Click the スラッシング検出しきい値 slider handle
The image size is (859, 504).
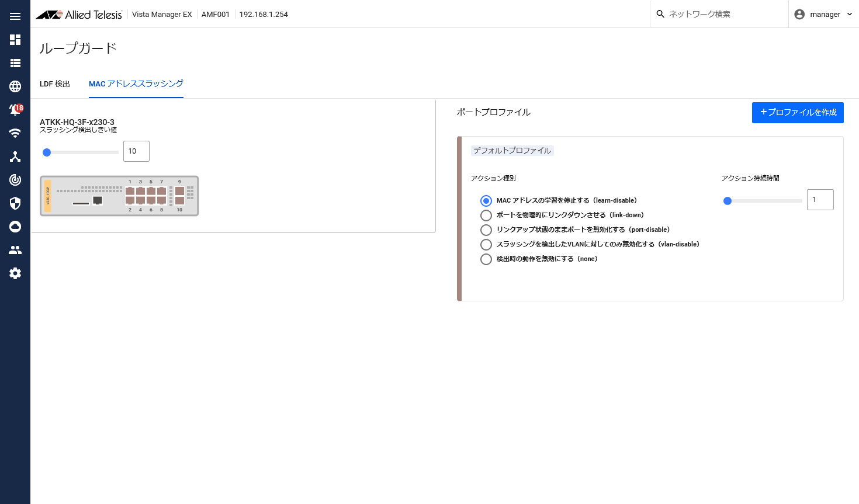[x=47, y=152]
